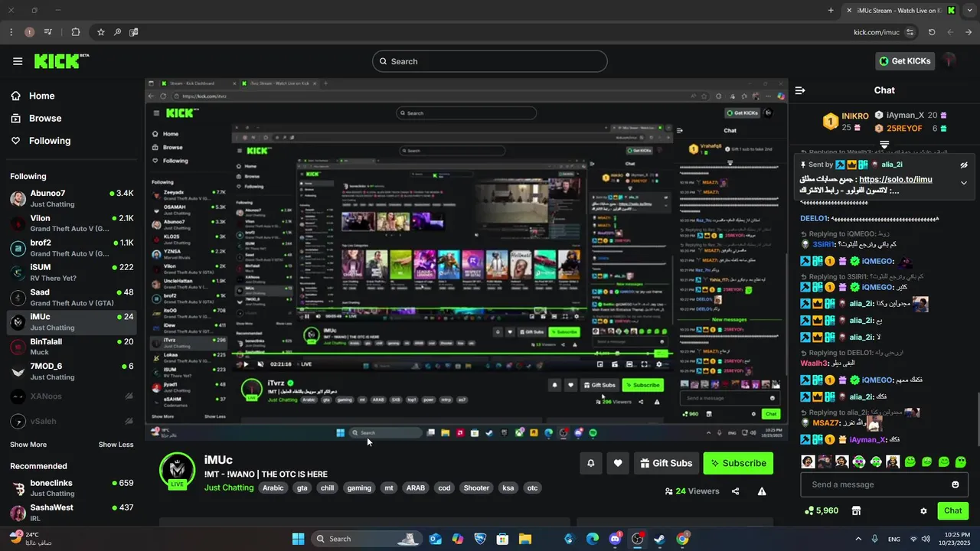
Task: Subscribe to the iMUc channel
Action: 738,463
